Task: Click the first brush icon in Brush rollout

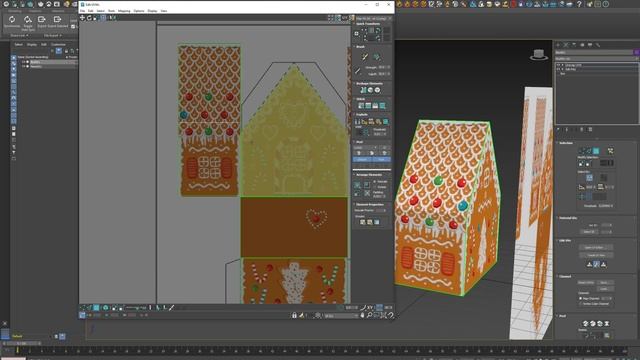Action: click(x=364, y=57)
